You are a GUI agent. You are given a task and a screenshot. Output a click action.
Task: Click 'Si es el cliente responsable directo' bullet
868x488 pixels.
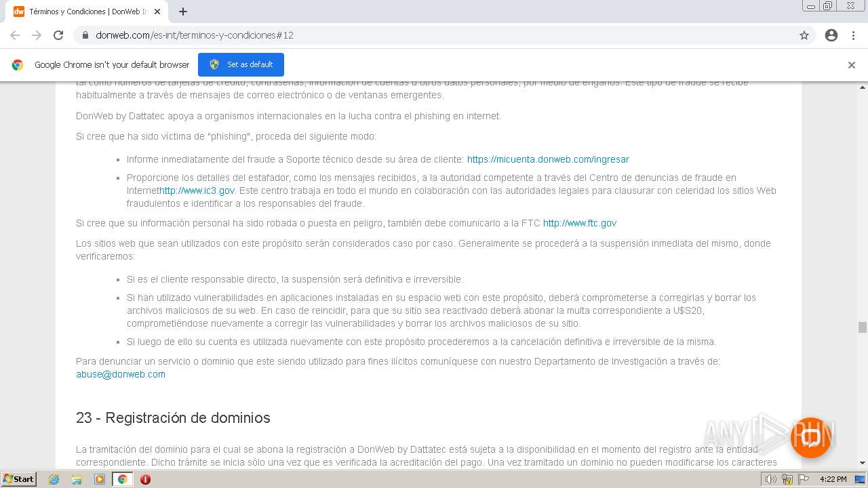click(x=295, y=279)
